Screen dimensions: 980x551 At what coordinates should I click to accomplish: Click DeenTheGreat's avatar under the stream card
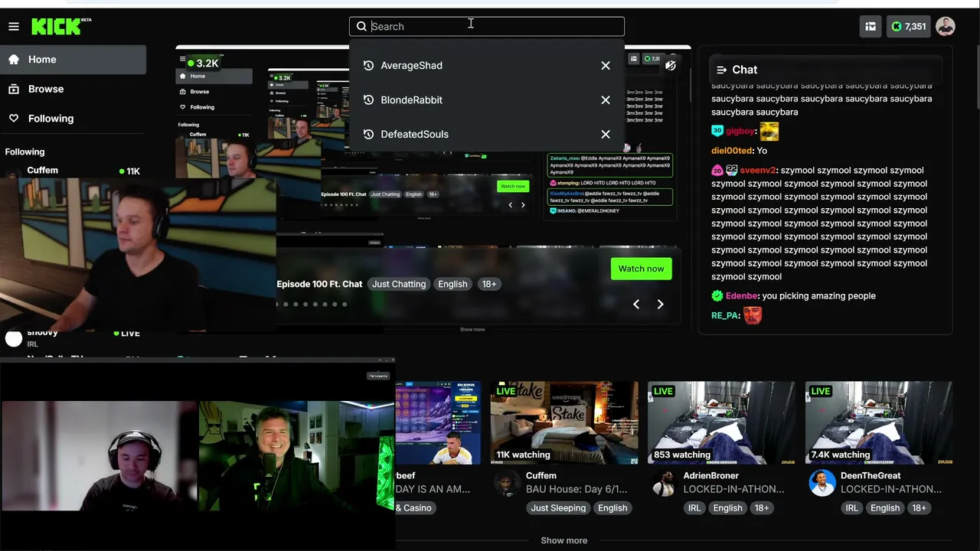[x=822, y=483]
